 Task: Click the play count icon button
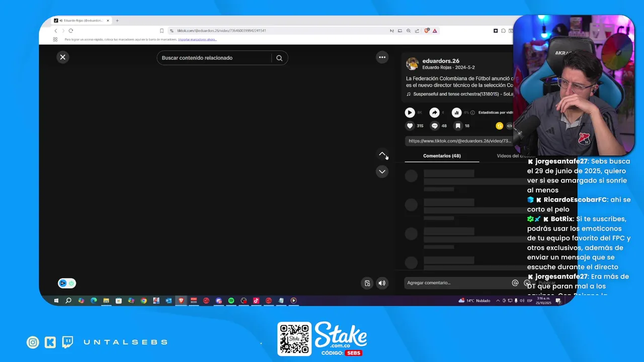point(410,113)
